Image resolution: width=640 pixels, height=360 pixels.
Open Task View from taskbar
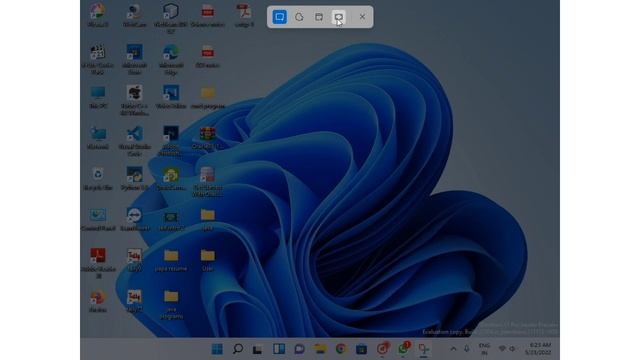[x=258, y=349]
